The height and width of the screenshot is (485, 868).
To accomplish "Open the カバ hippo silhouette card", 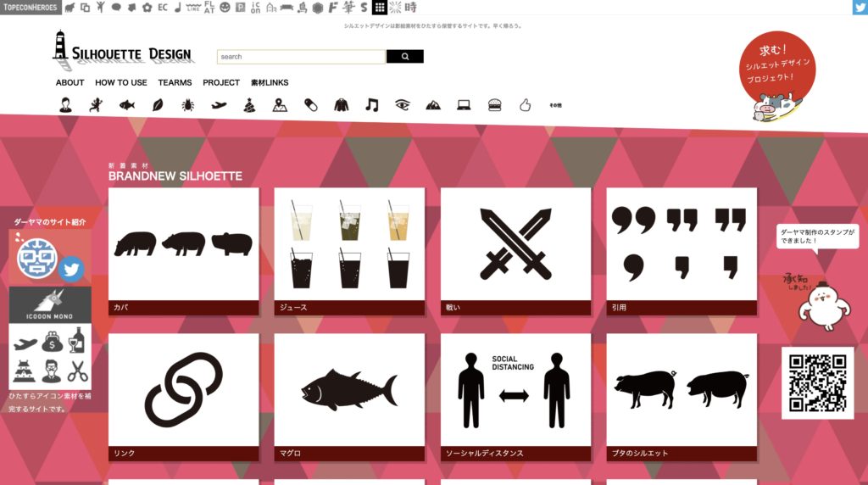I will (184, 251).
